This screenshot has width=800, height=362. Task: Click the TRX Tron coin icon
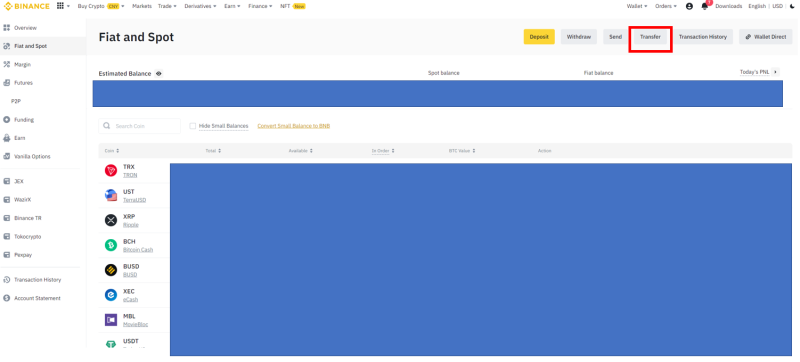click(111, 171)
